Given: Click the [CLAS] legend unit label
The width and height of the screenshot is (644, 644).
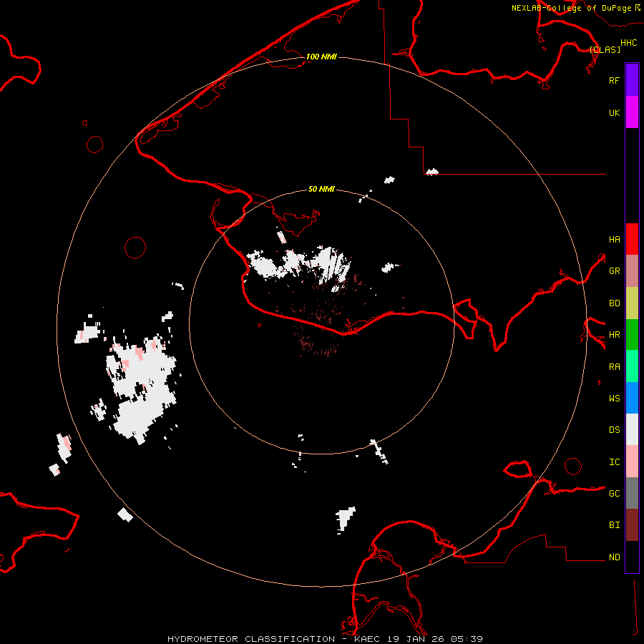Looking at the screenshot, I should (x=605, y=50).
